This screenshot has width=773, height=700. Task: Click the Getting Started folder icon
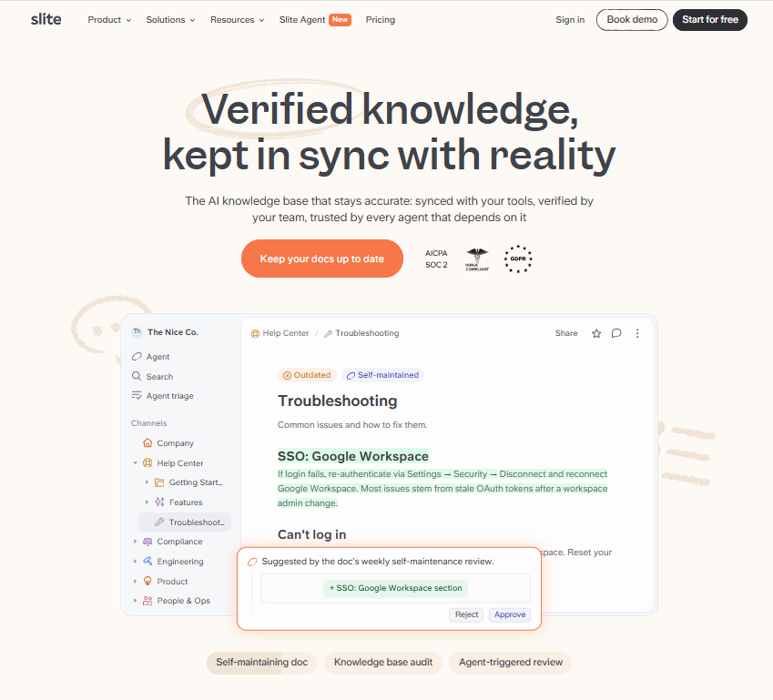pyautogui.click(x=159, y=482)
